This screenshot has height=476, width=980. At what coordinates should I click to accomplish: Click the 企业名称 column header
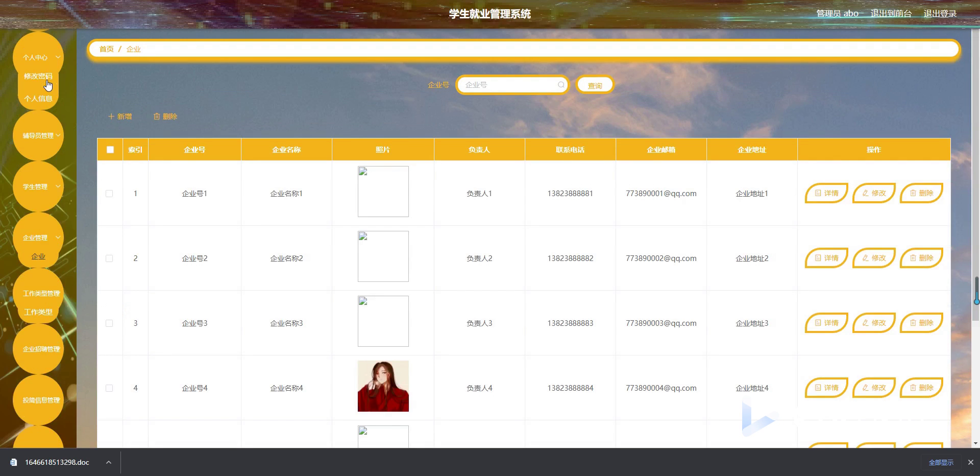point(286,150)
